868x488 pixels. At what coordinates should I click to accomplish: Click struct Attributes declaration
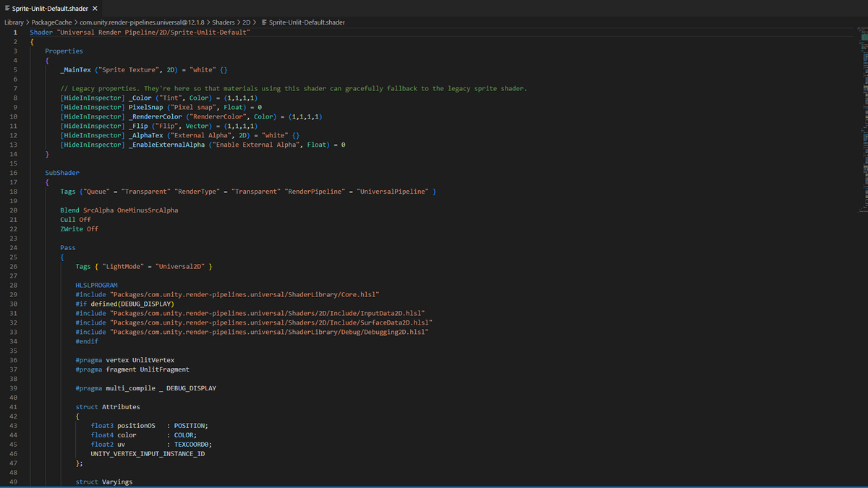(x=108, y=408)
